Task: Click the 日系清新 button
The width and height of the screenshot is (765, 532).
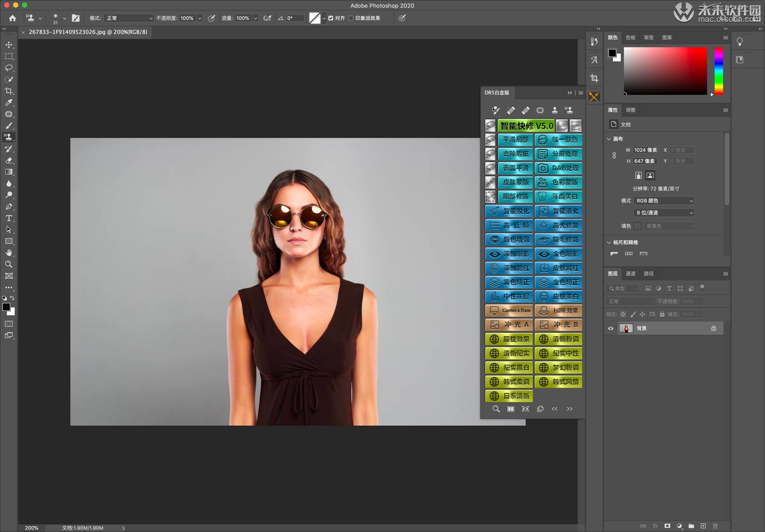Action: coord(509,396)
